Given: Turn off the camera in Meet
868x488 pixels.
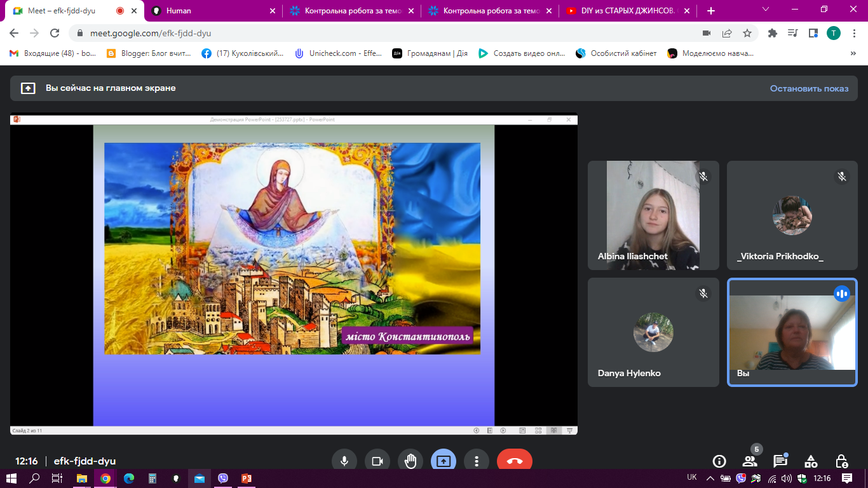Looking at the screenshot, I should point(377,461).
